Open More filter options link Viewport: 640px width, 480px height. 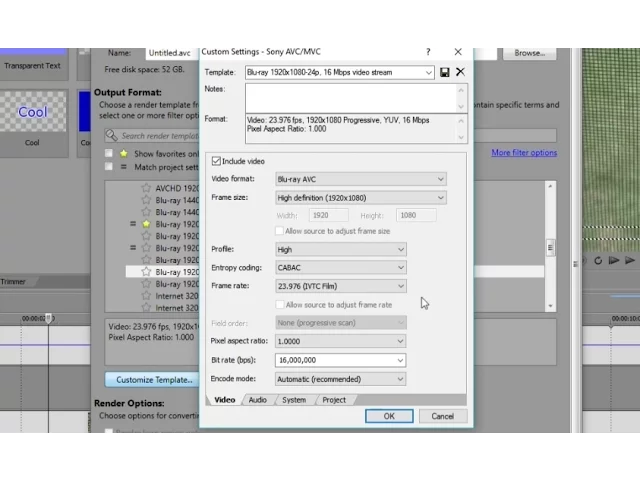[x=524, y=153]
